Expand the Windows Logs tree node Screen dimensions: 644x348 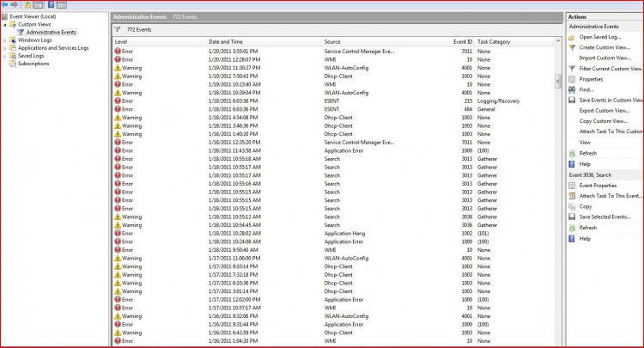click(5, 40)
